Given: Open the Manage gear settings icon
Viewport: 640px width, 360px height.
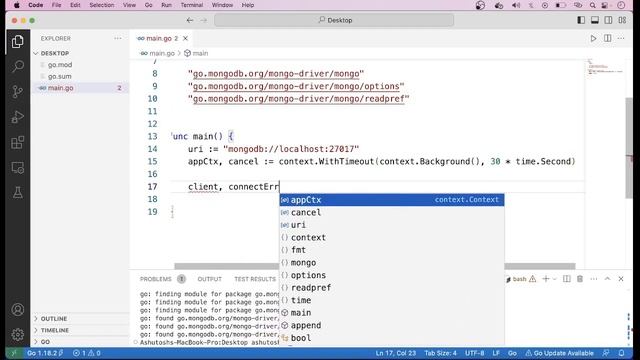Looking at the screenshot, I should coord(18,334).
